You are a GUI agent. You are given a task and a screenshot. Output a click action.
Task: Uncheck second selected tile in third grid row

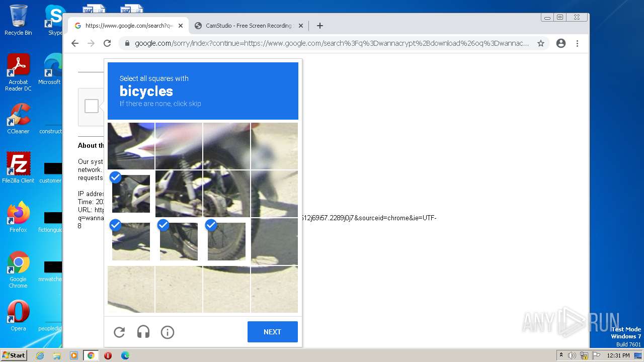[179, 241]
